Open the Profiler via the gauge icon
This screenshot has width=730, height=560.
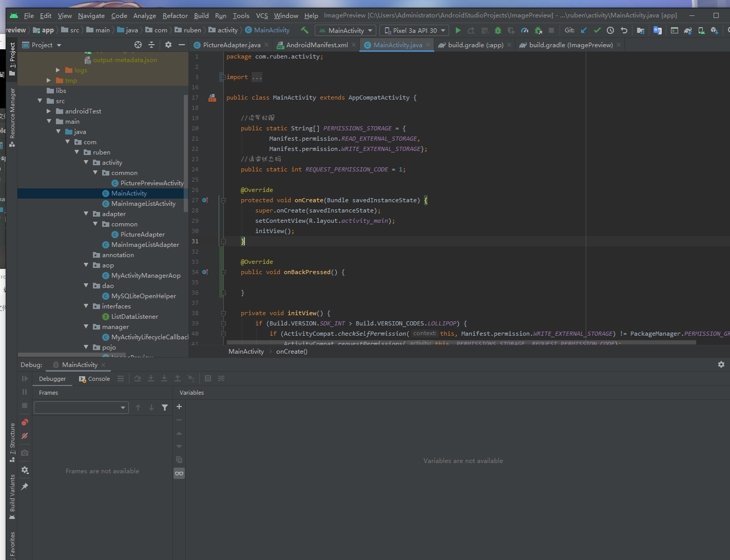tap(525, 30)
